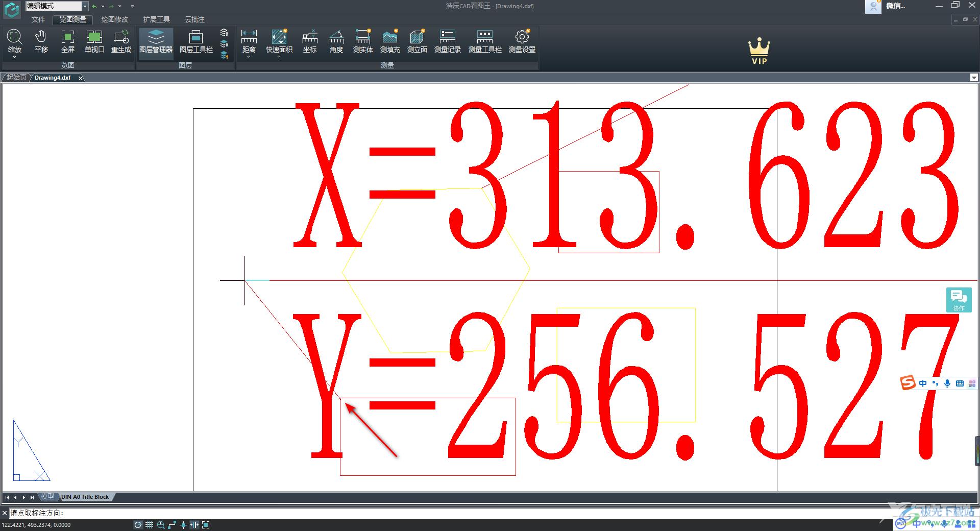The width and height of the screenshot is (980, 531).
Task: Switch to 扩展工具 ribbon tab
Action: pos(156,19)
